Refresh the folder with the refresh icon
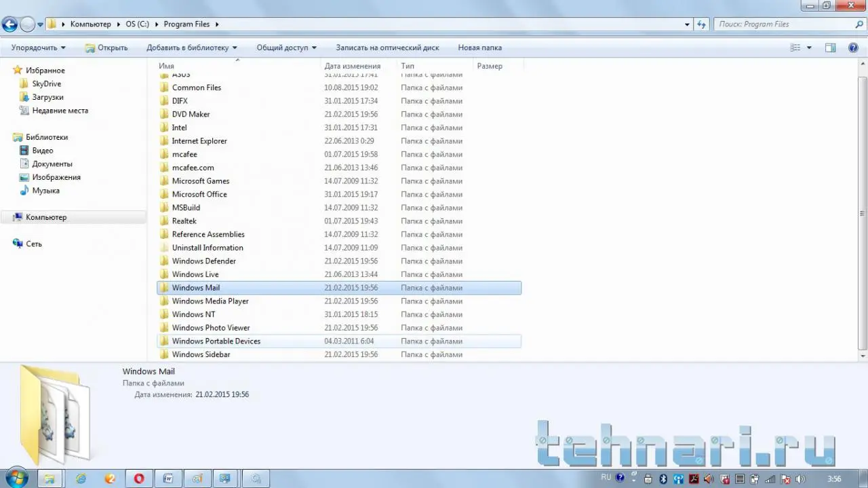 coord(702,24)
